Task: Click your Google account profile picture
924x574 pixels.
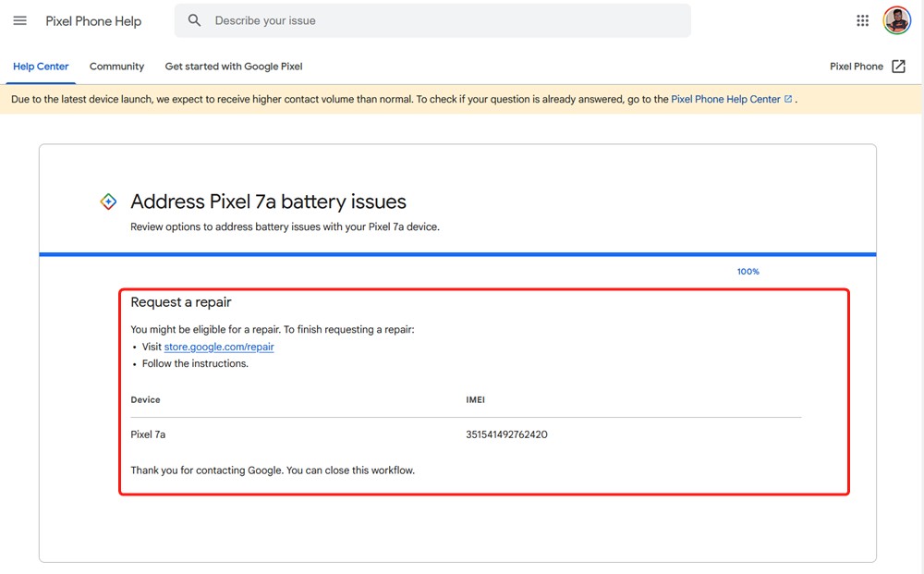Action: point(896,19)
